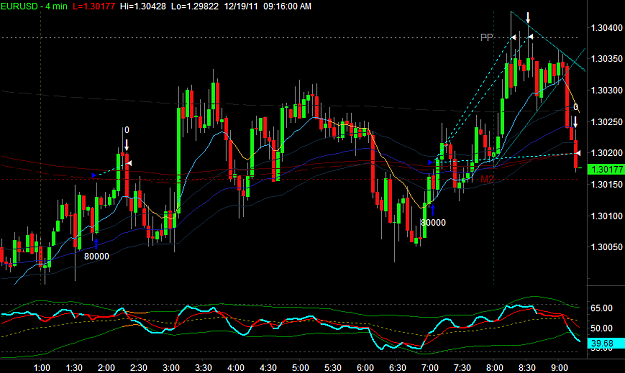
Task: Click the cyan 39.68 indicator value tag
Action: pos(606,343)
